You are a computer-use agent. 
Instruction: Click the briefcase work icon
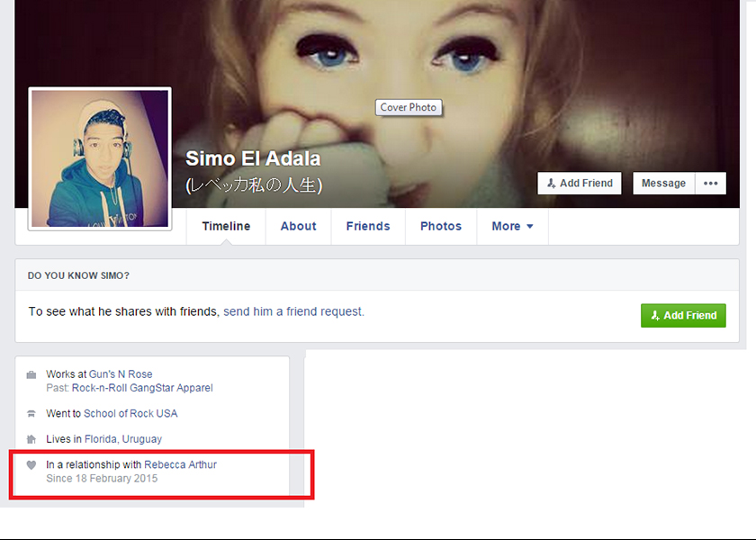click(x=31, y=374)
